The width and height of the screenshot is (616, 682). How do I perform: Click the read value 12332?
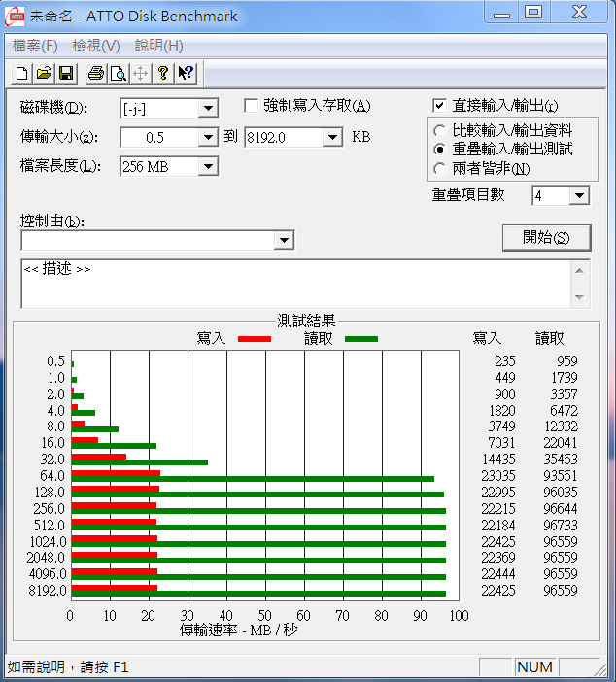point(561,426)
